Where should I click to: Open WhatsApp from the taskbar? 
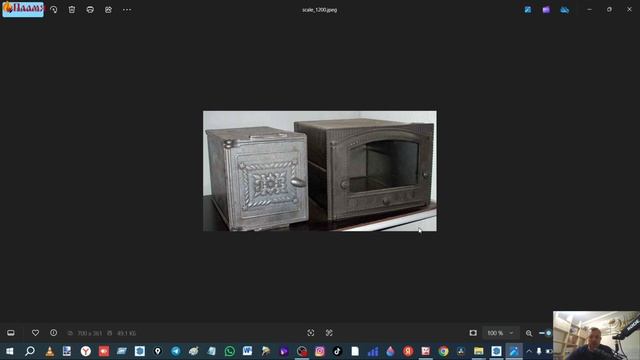click(x=230, y=351)
